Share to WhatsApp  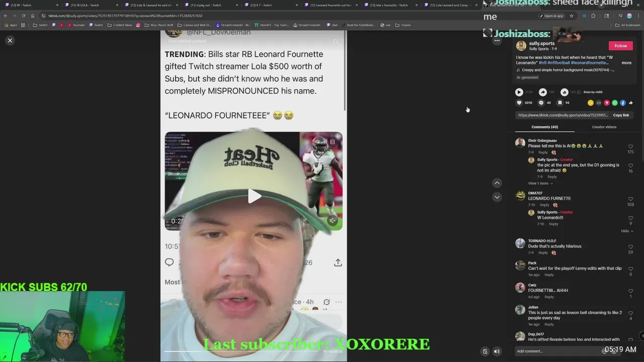tap(615, 103)
